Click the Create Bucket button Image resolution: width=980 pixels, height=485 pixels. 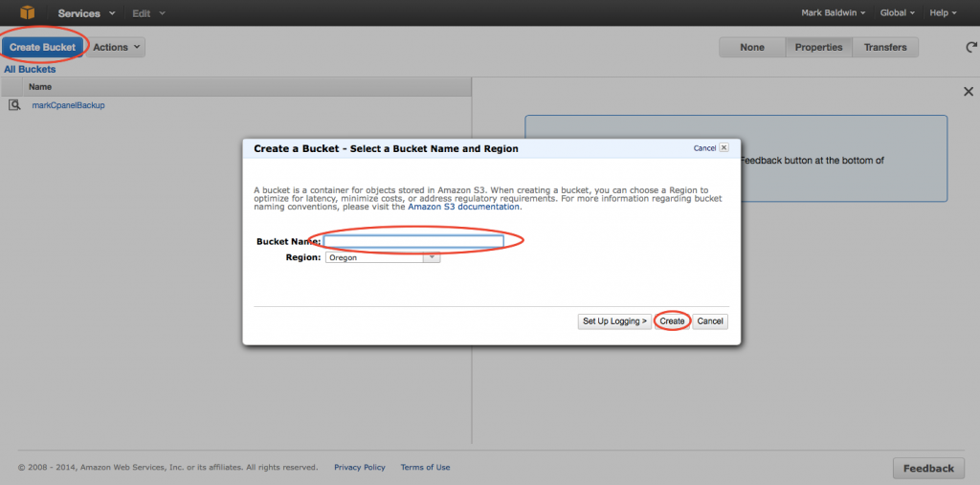[x=42, y=48]
